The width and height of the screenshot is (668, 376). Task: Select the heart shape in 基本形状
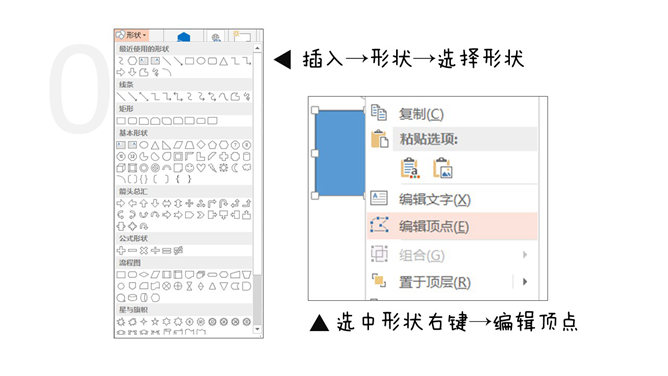(x=201, y=168)
